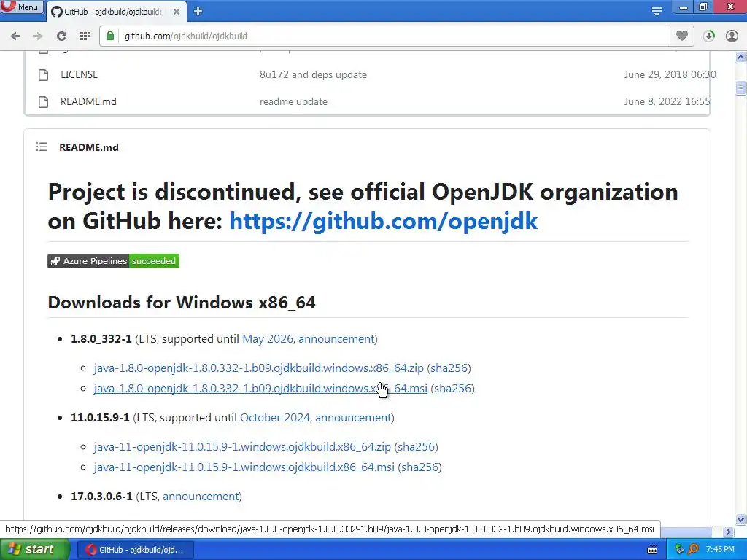Click the orange magnifier tray icon
This screenshot has width=747, height=560.
coord(693,550)
